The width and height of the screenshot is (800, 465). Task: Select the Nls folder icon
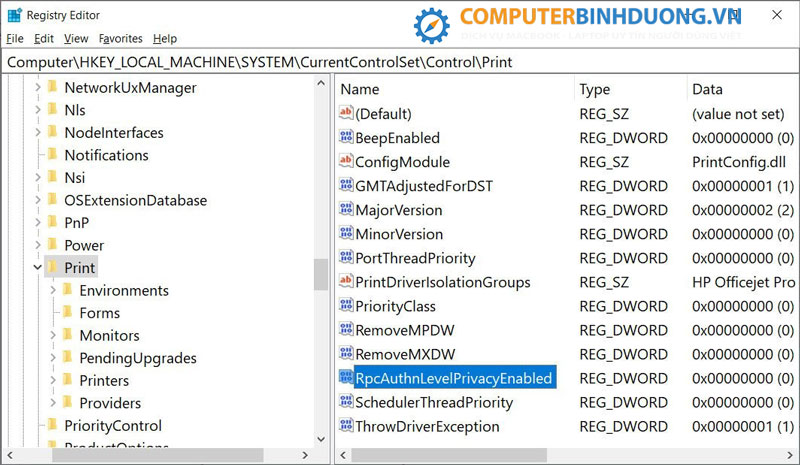[53, 109]
